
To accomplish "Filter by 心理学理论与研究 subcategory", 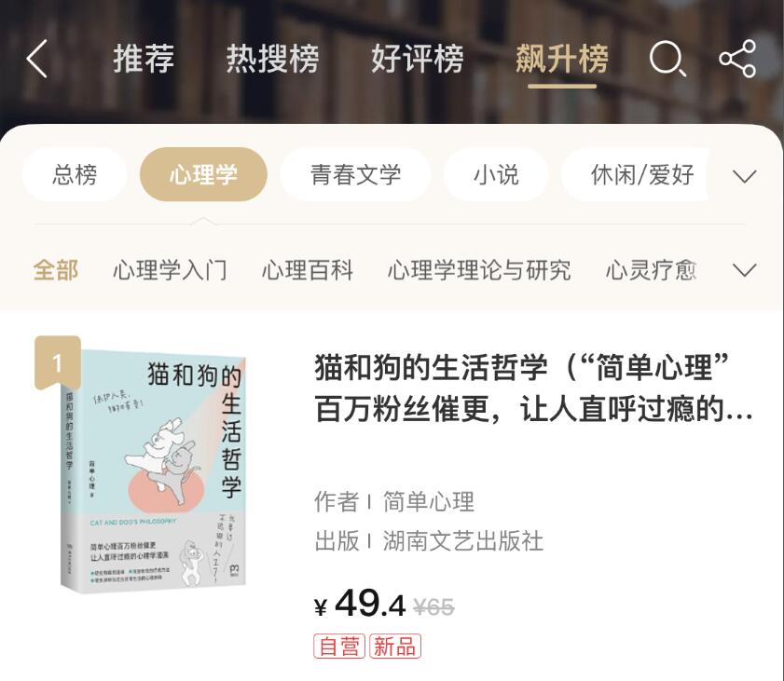I will pos(479,270).
